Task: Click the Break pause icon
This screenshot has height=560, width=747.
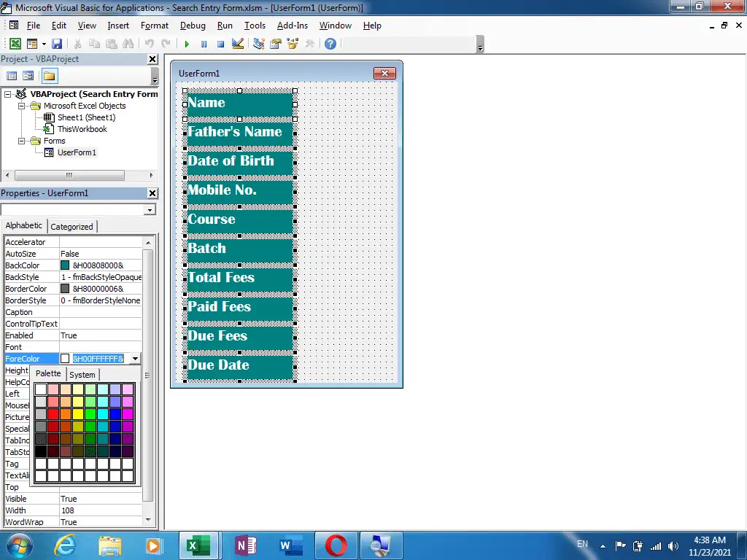Action: pos(204,44)
